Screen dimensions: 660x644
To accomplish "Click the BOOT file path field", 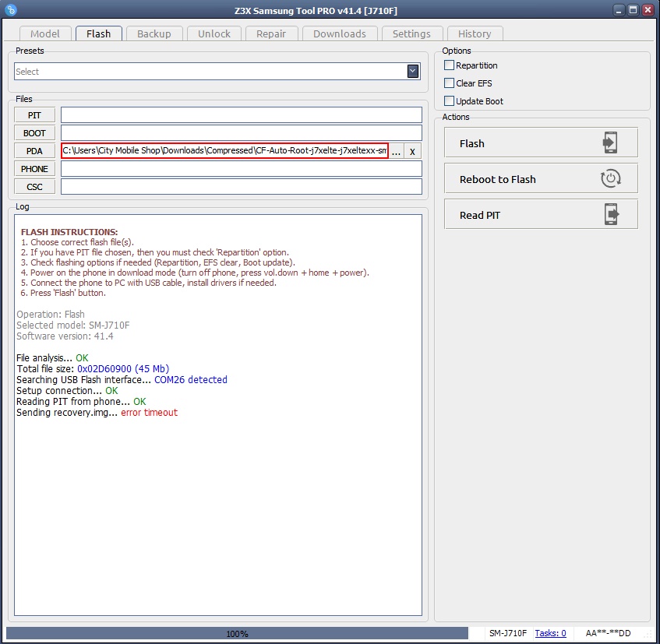I will pyautogui.click(x=242, y=133).
